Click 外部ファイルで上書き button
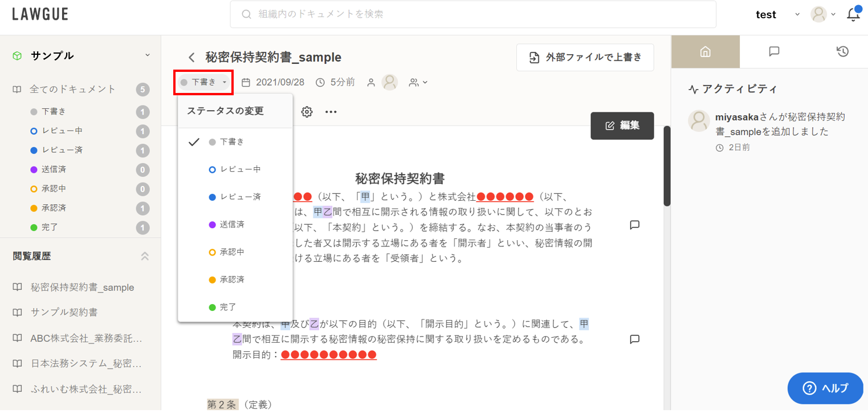The height and width of the screenshot is (413, 868). [x=585, y=57]
